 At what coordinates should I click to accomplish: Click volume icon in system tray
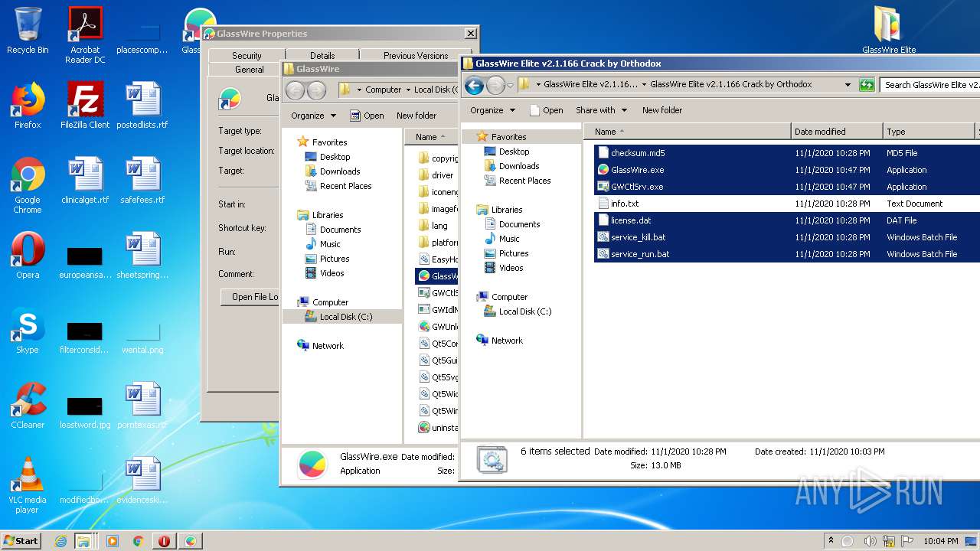(870, 541)
